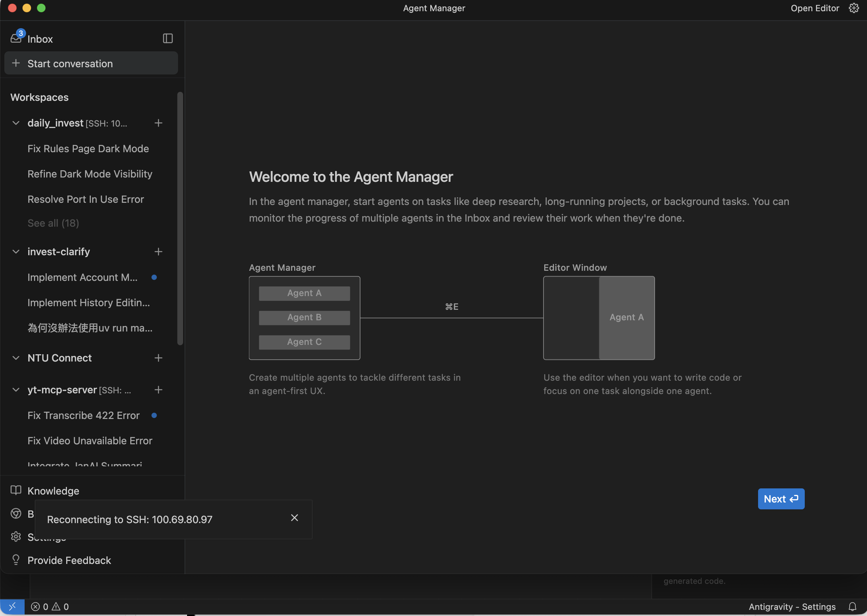867x616 pixels.
Task: Click the notification bell in status bar
Action: click(x=852, y=607)
